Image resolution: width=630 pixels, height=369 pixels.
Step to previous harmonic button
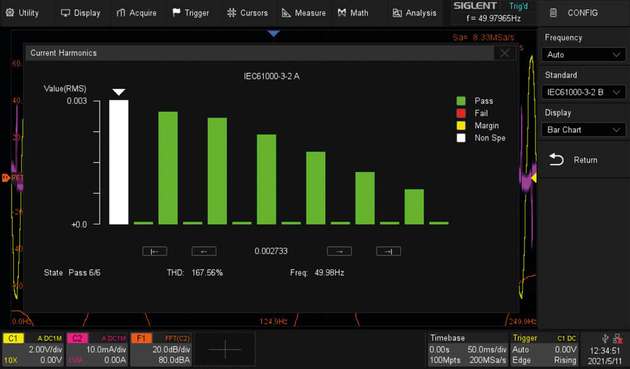pyautogui.click(x=204, y=251)
